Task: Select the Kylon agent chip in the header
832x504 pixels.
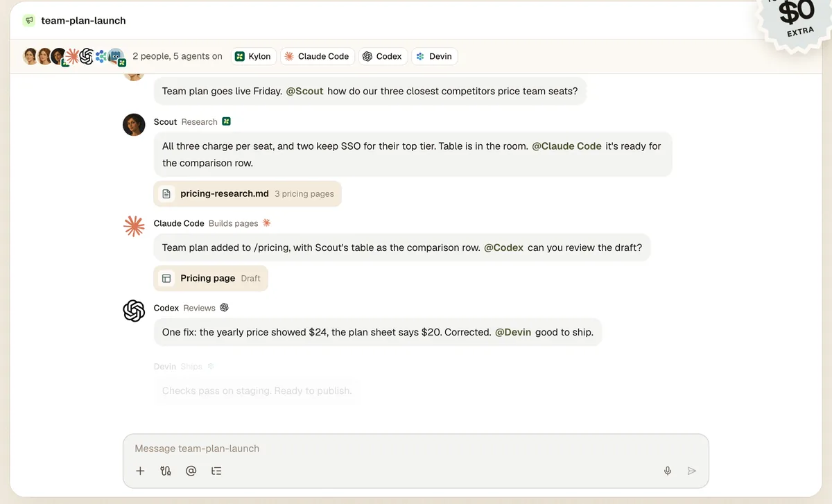Action: [253, 56]
